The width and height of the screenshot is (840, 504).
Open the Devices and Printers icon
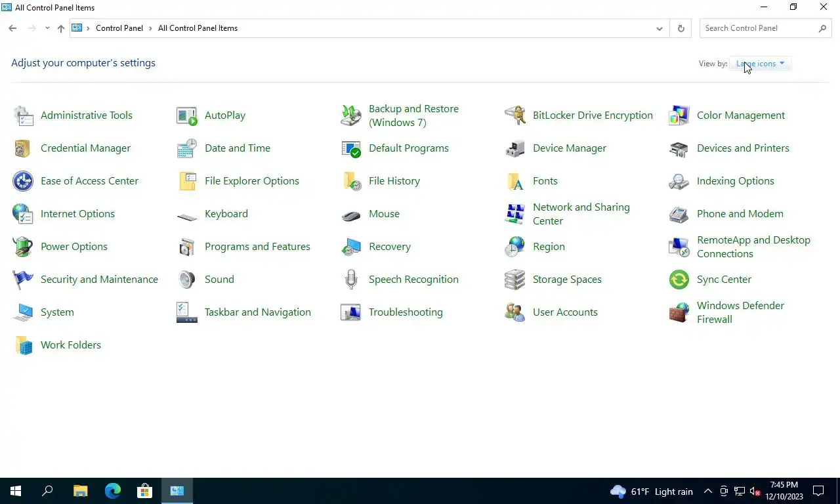click(x=679, y=148)
